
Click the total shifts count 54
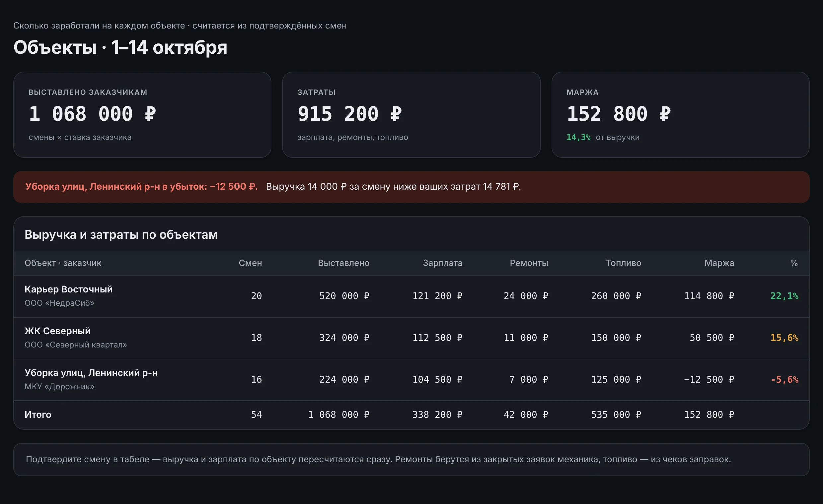click(257, 414)
